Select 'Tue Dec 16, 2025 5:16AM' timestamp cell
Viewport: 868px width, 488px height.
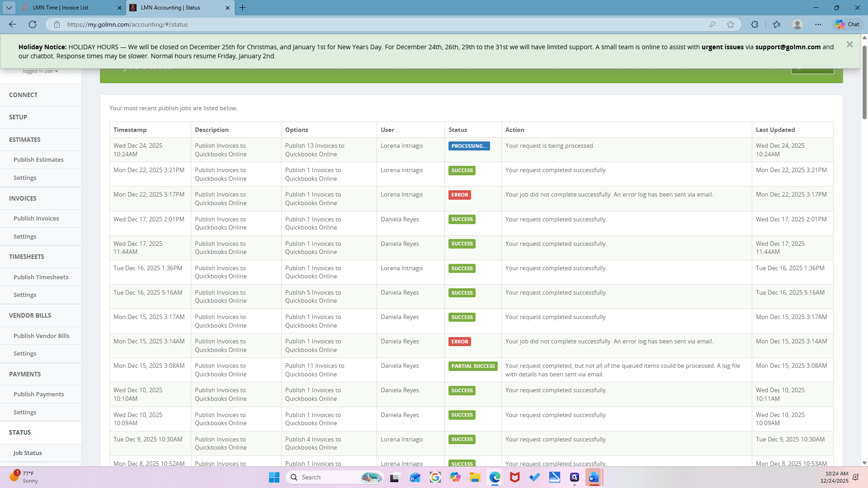click(150, 297)
